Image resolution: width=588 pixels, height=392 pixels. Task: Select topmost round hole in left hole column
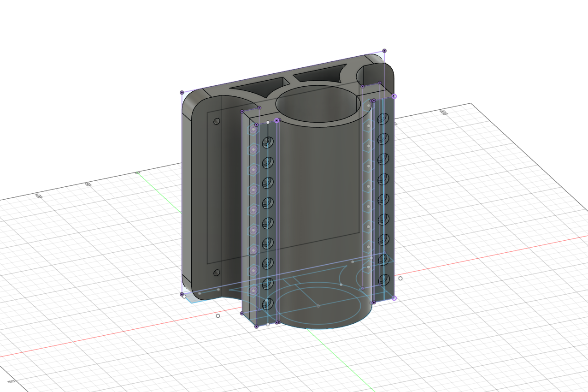pos(267,143)
